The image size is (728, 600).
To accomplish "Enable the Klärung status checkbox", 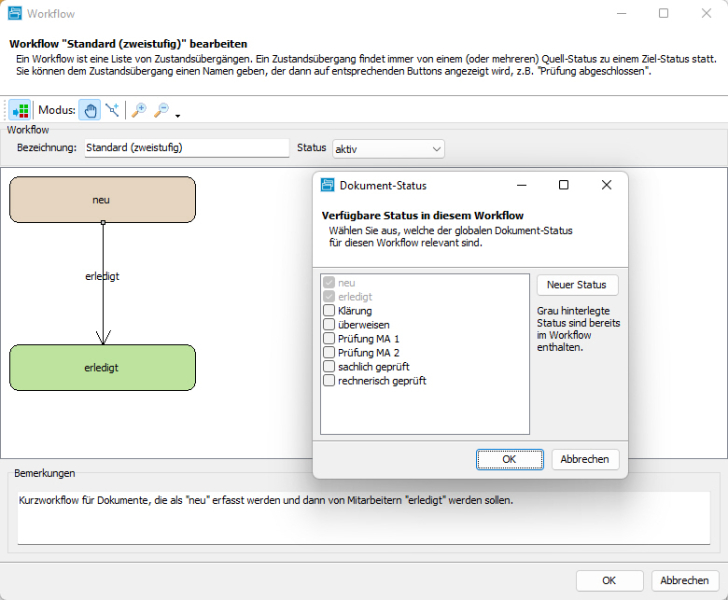I will [329, 310].
